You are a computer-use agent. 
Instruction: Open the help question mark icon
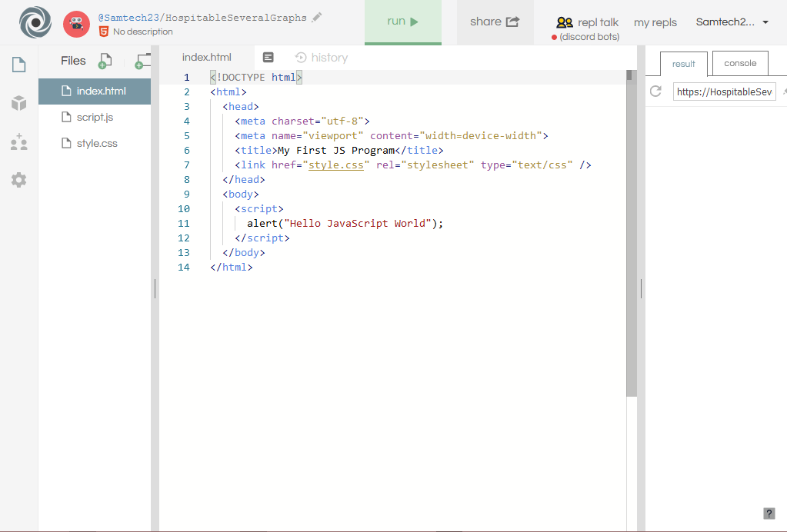[x=769, y=514]
